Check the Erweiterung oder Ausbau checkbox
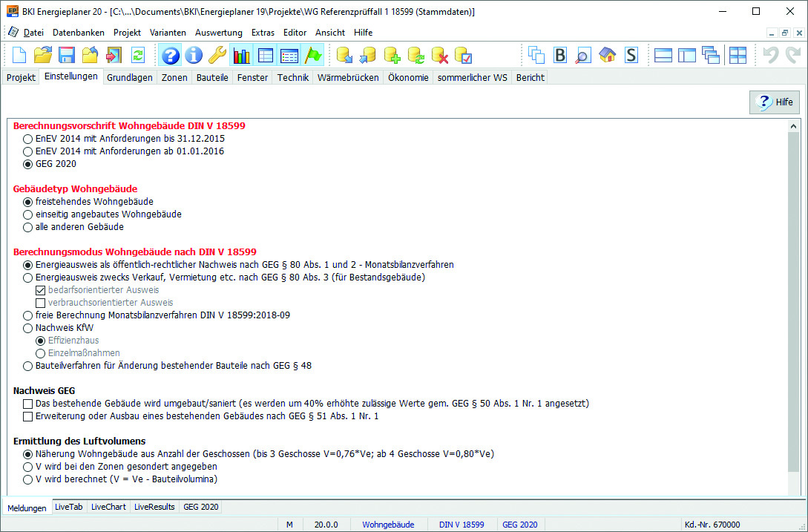Viewport: 808px width, 532px height. coord(28,416)
